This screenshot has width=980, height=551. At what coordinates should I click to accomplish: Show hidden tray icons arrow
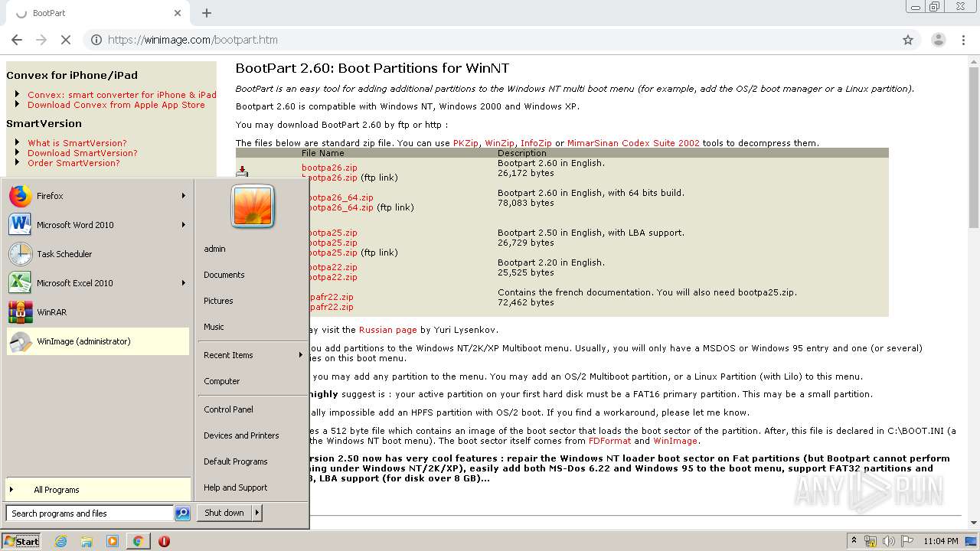[853, 541]
